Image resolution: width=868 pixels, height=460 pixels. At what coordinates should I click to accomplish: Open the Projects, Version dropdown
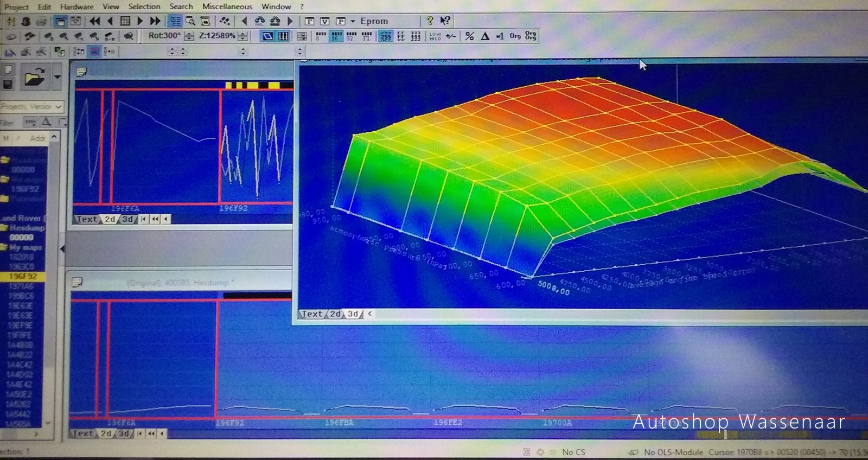(31, 106)
